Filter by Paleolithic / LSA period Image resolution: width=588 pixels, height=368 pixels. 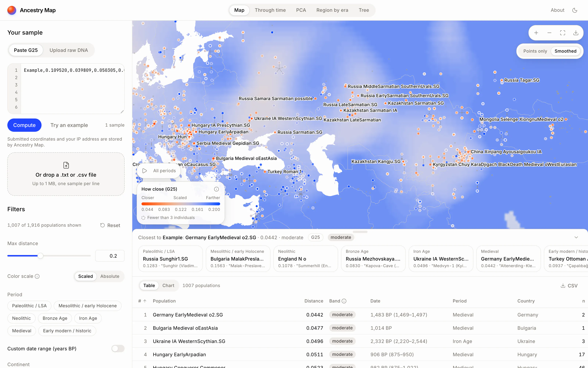click(29, 306)
